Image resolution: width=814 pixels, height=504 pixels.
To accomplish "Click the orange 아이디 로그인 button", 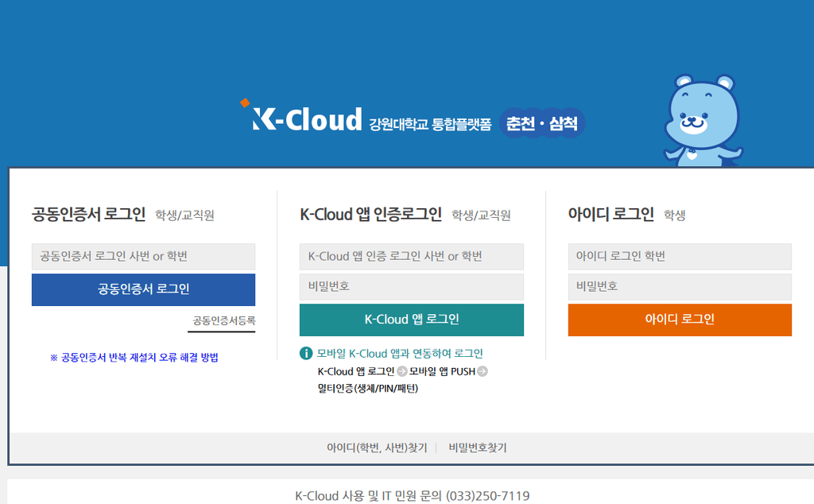I will click(x=680, y=320).
